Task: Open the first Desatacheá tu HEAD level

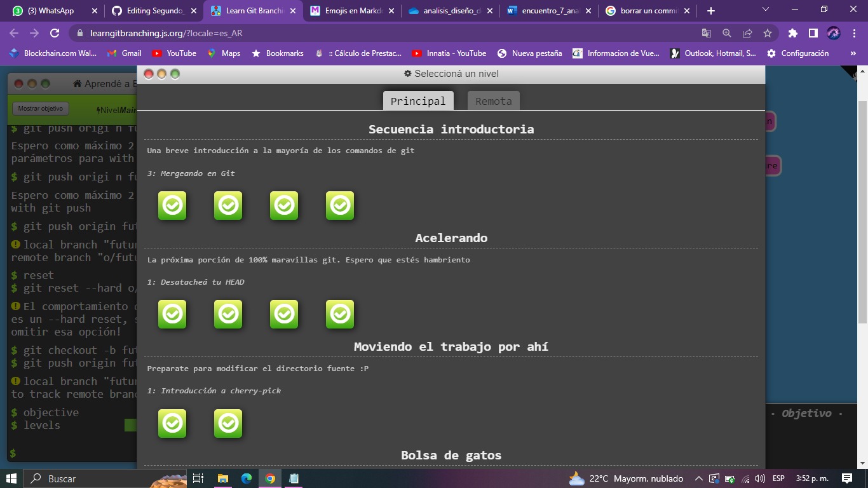Action: 172,313
